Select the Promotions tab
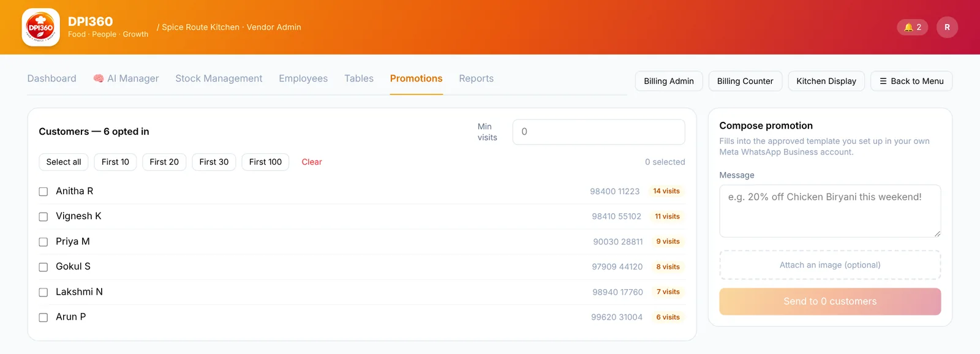980x354 pixels. click(x=417, y=78)
